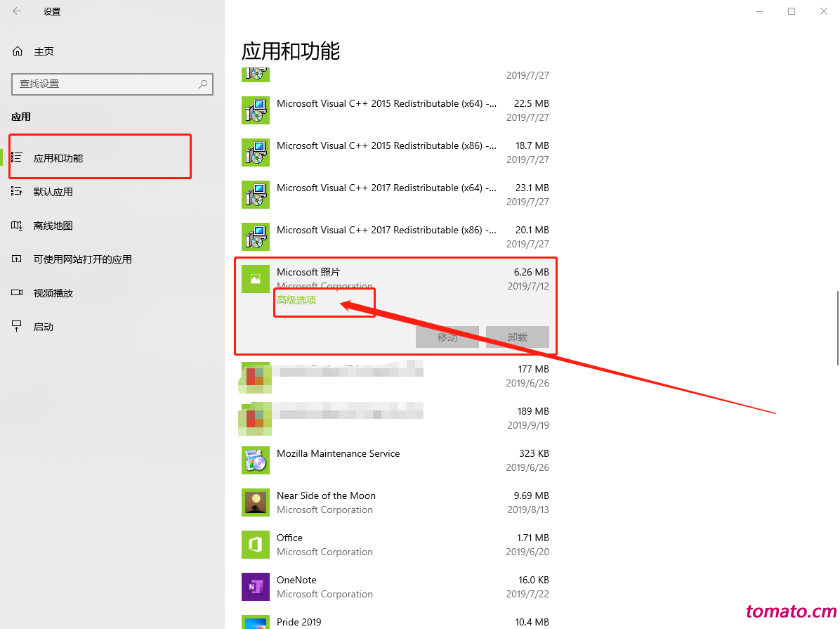Select the Office app name
The width and height of the screenshot is (840, 629).
point(289,538)
